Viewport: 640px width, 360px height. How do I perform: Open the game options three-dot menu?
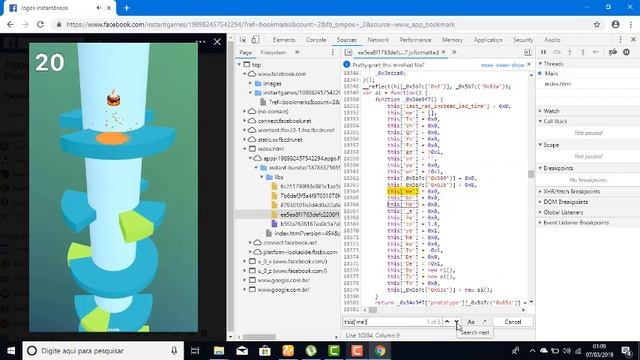click(x=200, y=42)
